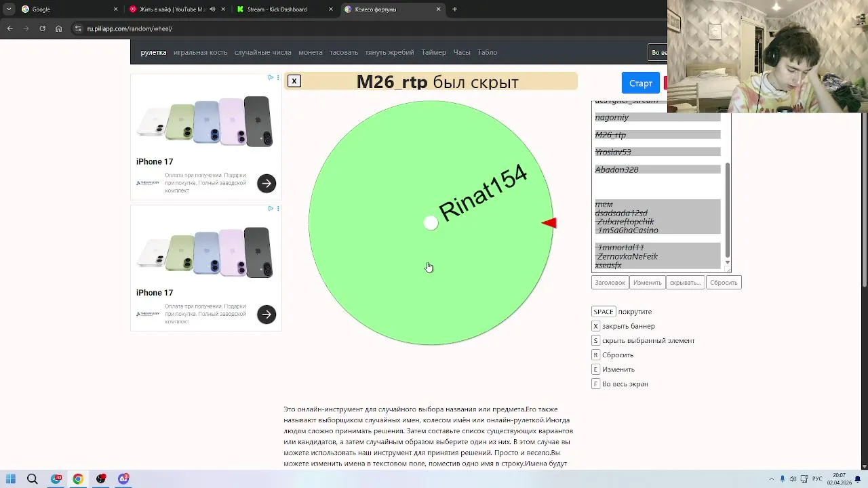Open Windows taskbar search
The height and width of the screenshot is (488, 868).
pos(33,479)
